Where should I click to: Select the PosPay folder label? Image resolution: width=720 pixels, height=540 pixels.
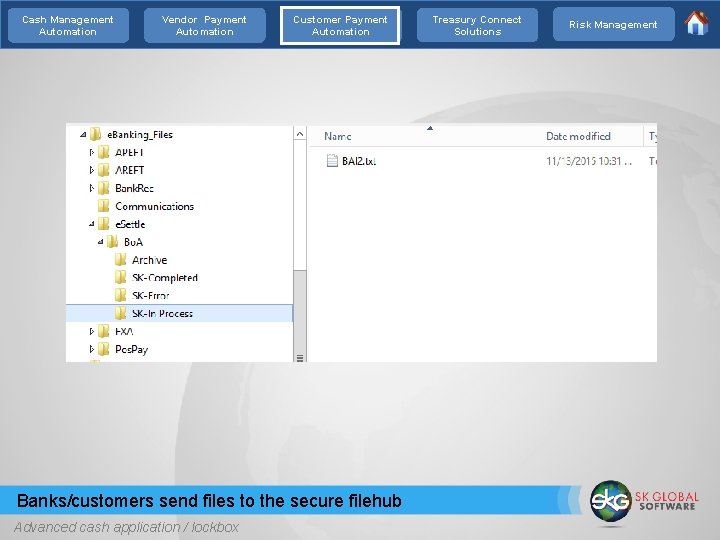tap(131, 349)
